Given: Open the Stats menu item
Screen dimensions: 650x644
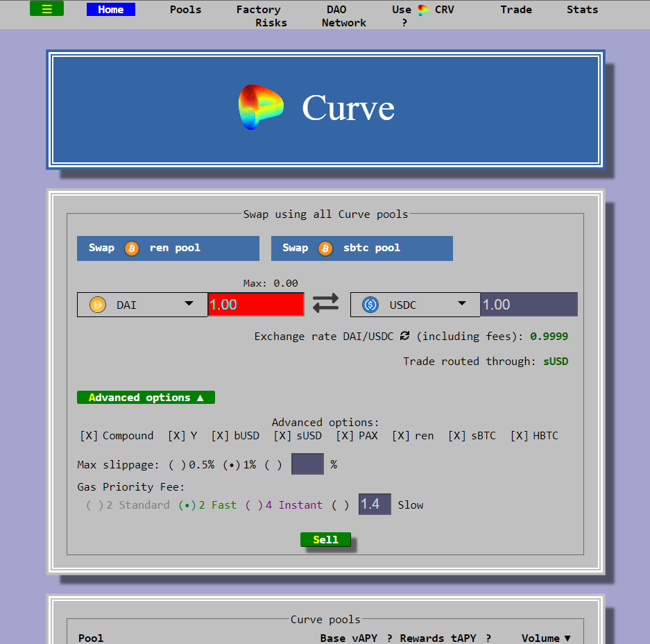Looking at the screenshot, I should [x=582, y=10].
